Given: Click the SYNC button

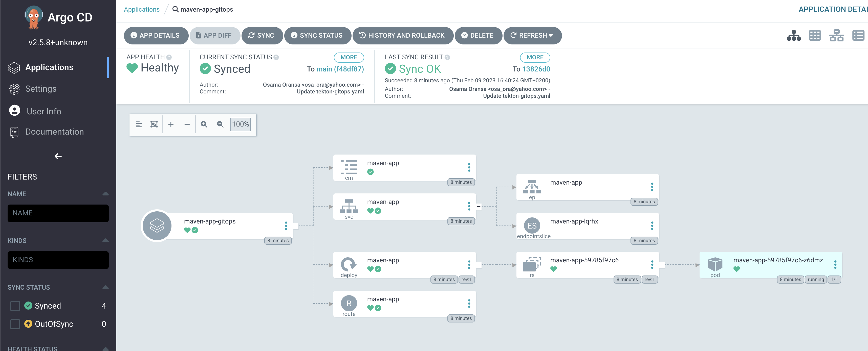Looking at the screenshot, I should (x=262, y=35).
